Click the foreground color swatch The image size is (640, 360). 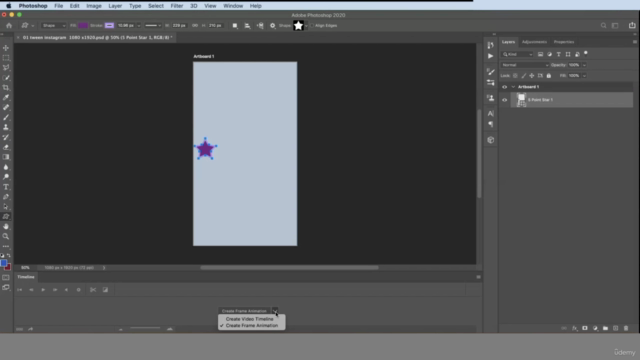[4, 264]
